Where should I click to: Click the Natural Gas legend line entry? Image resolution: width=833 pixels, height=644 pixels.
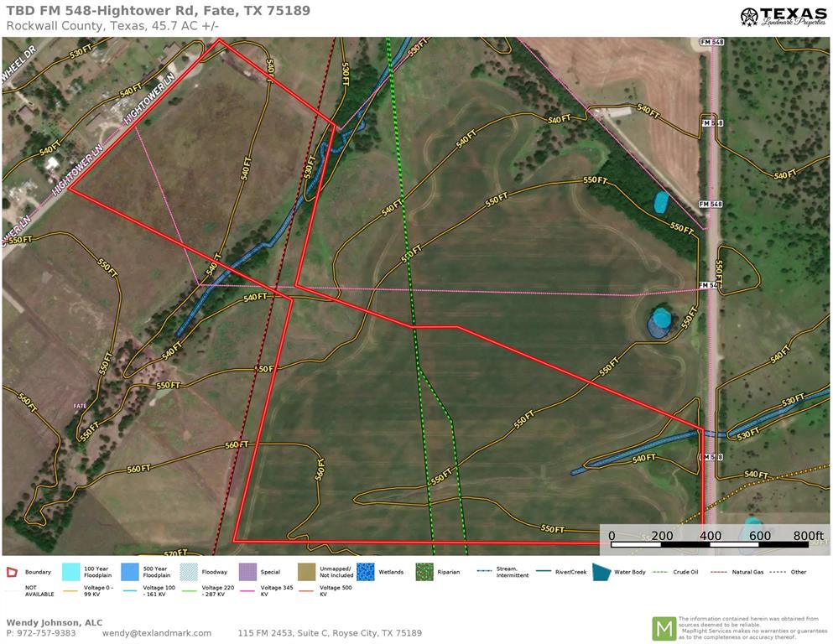pos(737,573)
